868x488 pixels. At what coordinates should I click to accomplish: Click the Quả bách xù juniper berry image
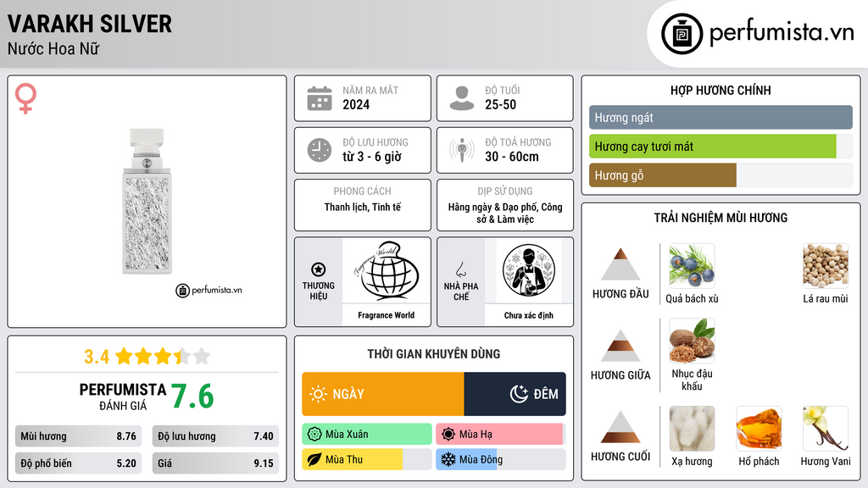pyautogui.click(x=692, y=266)
